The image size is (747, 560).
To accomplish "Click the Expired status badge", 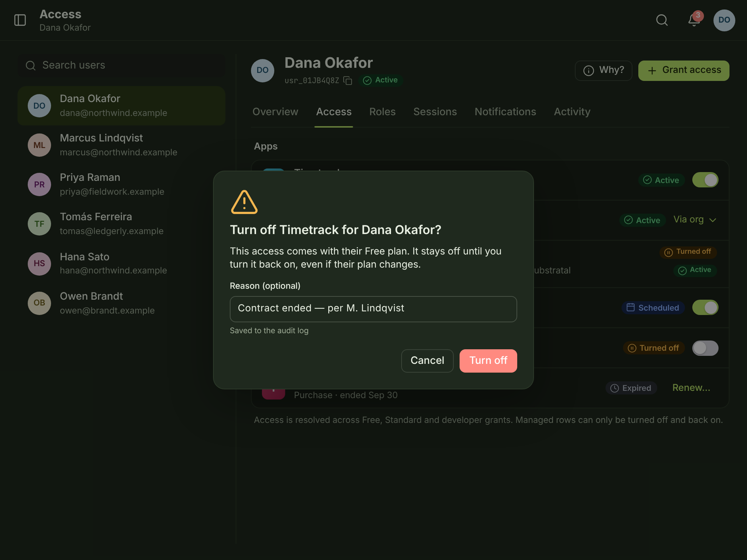I will [631, 388].
